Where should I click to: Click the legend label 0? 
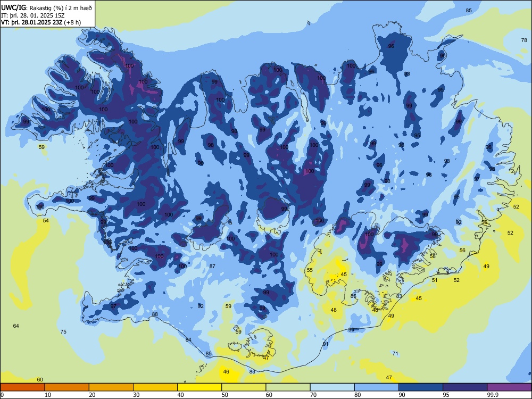point(2,395)
